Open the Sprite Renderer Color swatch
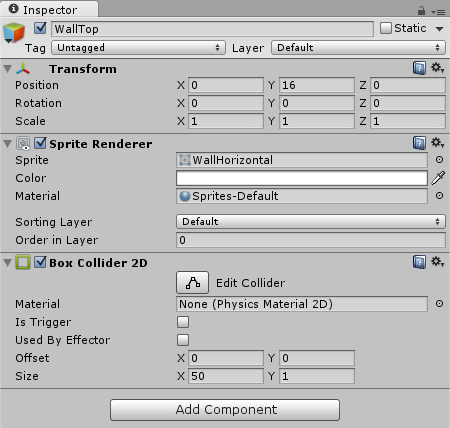This screenshot has width=450, height=428. tap(302, 178)
